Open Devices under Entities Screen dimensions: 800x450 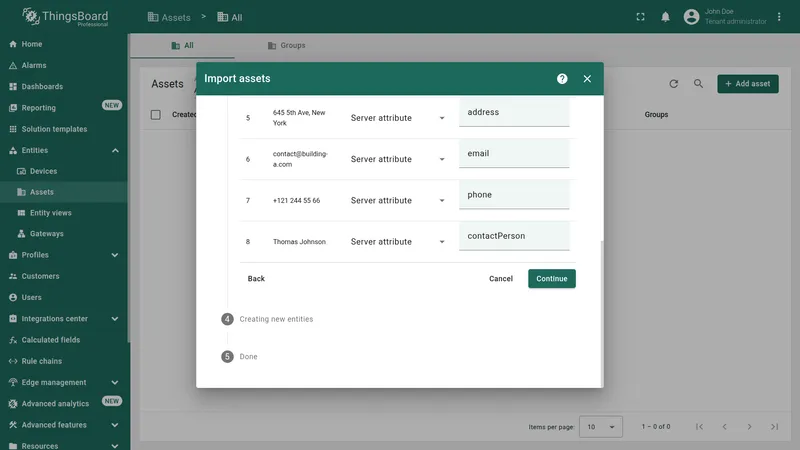(64, 171)
